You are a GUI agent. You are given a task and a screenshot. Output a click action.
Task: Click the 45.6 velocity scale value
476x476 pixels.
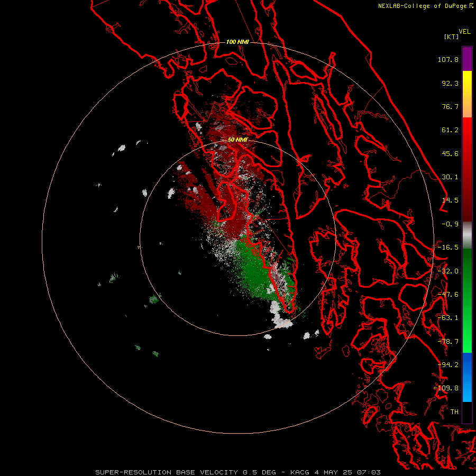click(450, 153)
